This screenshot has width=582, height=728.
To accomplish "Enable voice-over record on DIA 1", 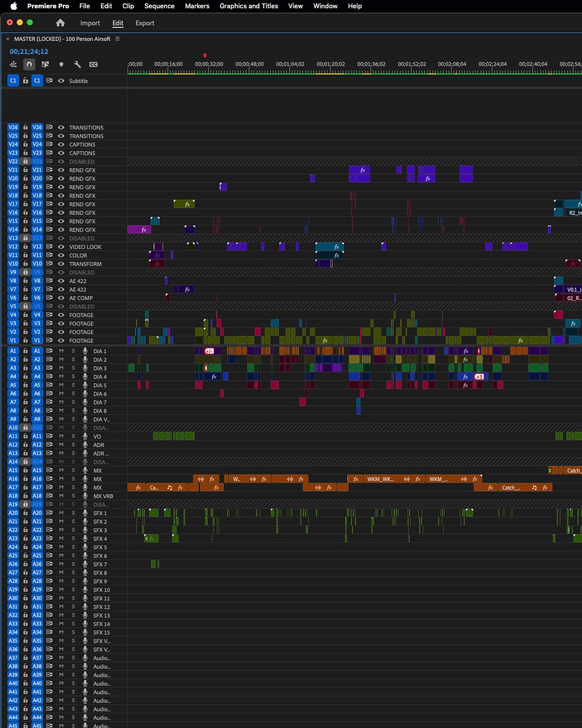I will (x=85, y=351).
